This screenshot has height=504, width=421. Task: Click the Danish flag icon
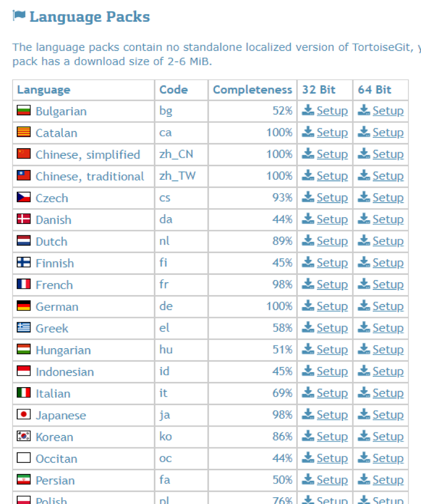coord(24,219)
